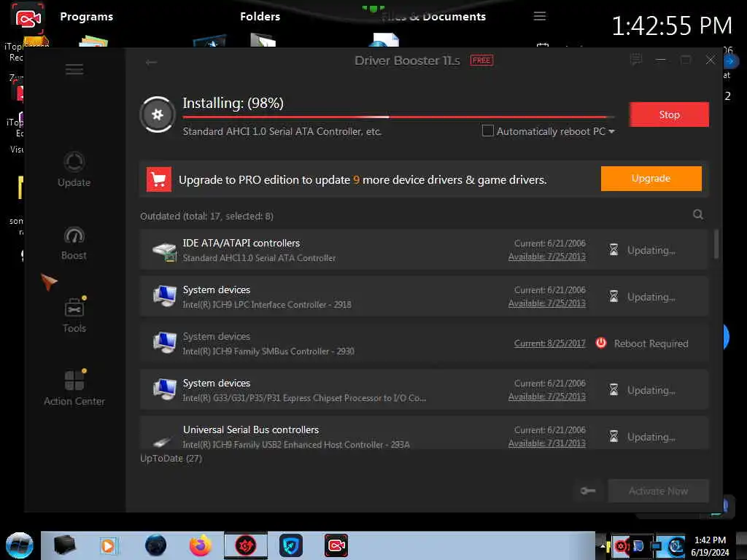Open Available date link for Express Chipset Processor
Viewport: 747px width, 560px height.
(x=546, y=397)
